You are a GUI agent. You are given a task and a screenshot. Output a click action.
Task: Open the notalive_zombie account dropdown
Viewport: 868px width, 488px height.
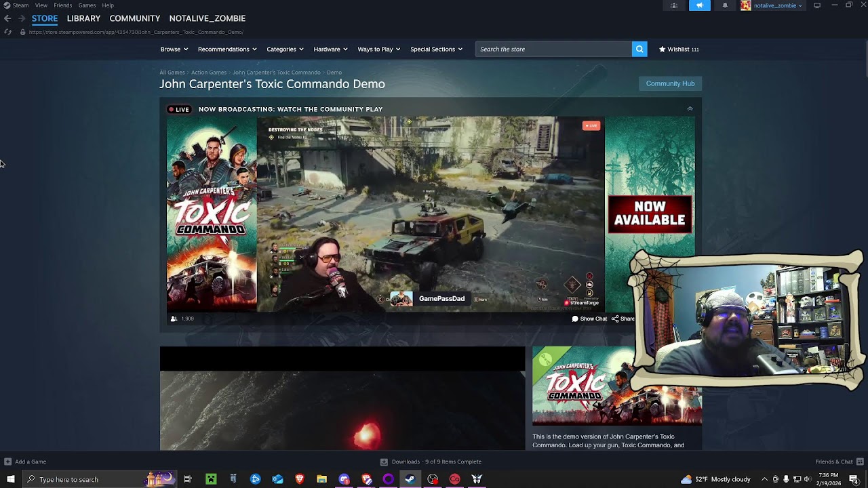778,5
